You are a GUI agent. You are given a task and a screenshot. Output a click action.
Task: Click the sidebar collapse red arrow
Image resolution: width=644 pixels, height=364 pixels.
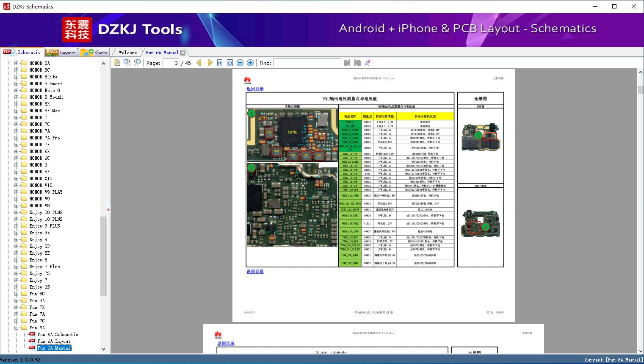point(108,210)
